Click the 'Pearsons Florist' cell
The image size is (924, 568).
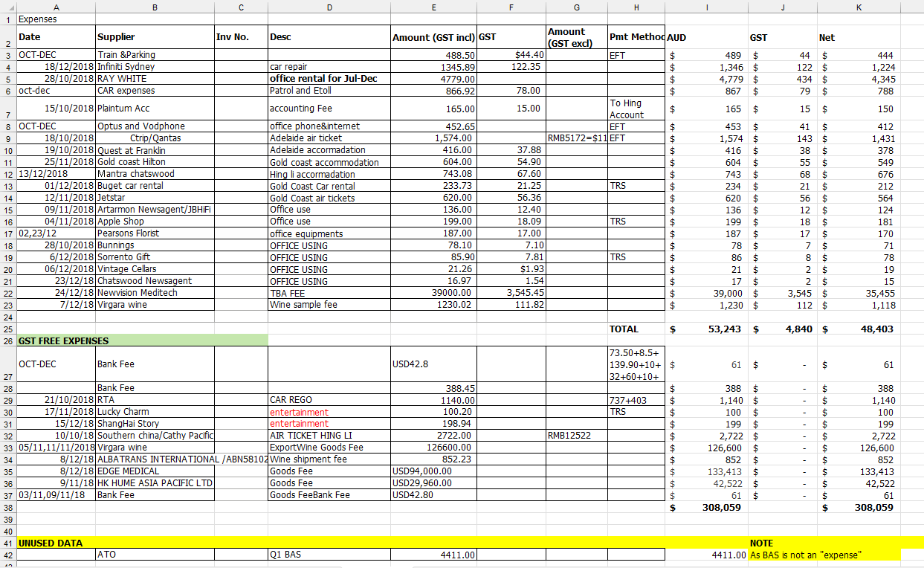[155, 233]
